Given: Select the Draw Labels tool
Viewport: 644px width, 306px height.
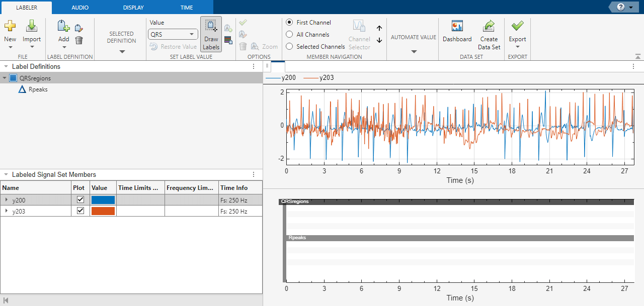Looking at the screenshot, I should [x=211, y=34].
